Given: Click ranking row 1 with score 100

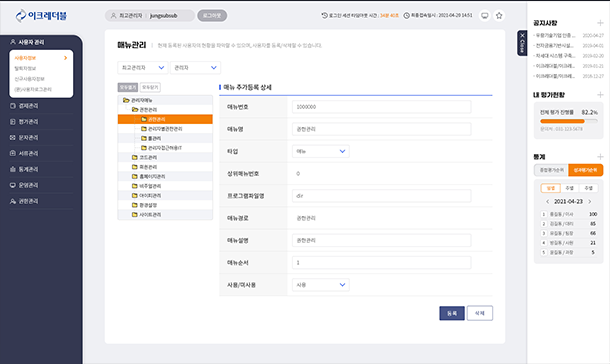Looking at the screenshot, I should pyautogui.click(x=568, y=214).
